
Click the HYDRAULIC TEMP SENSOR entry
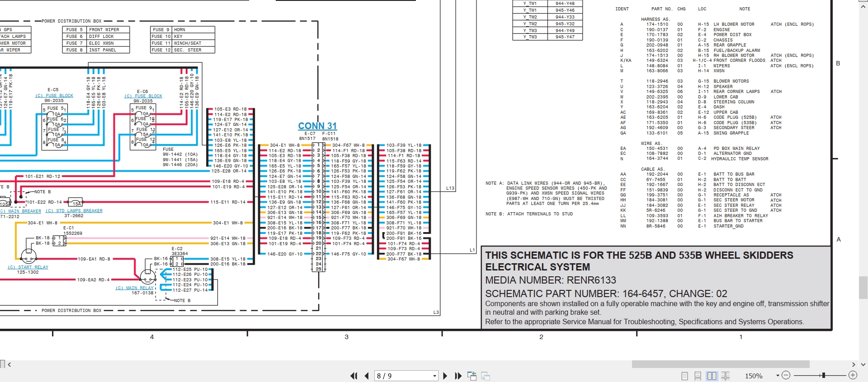click(740, 159)
